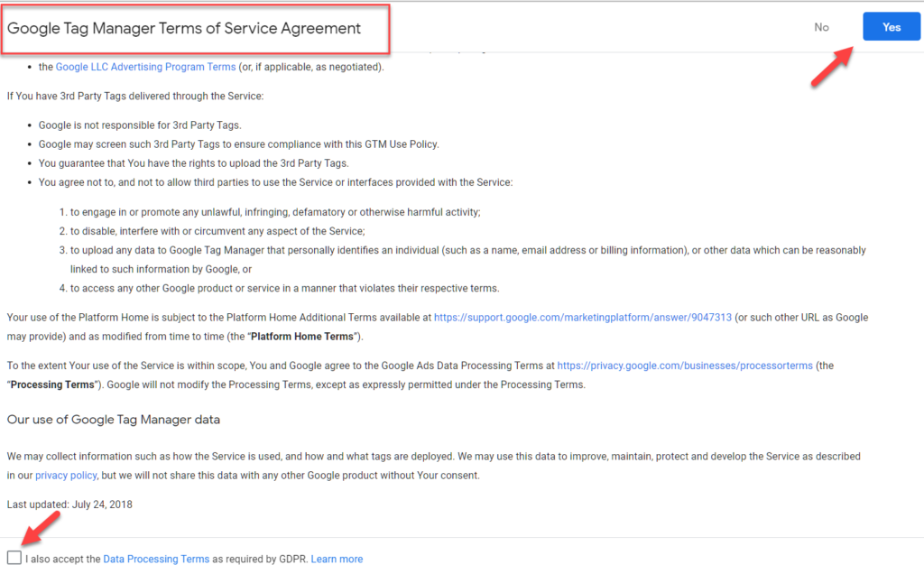
Task: Open the privacy policy link
Action: 66,476
